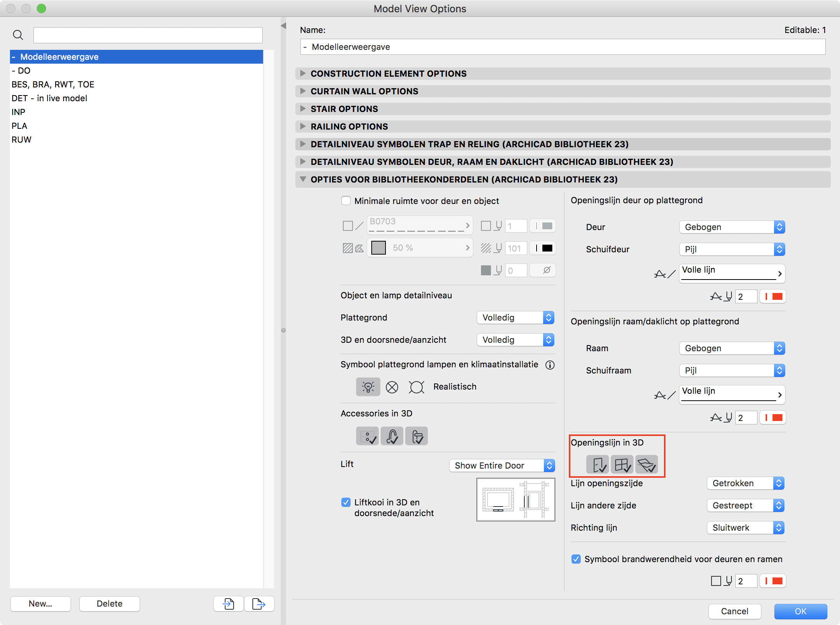Select the INP list item
The height and width of the screenshot is (625, 840).
tap(137, 112)
